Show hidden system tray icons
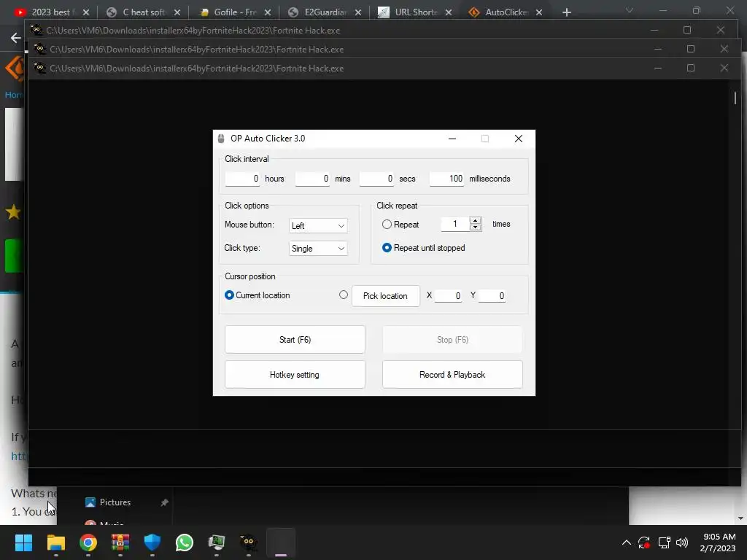 pos(627,542)
